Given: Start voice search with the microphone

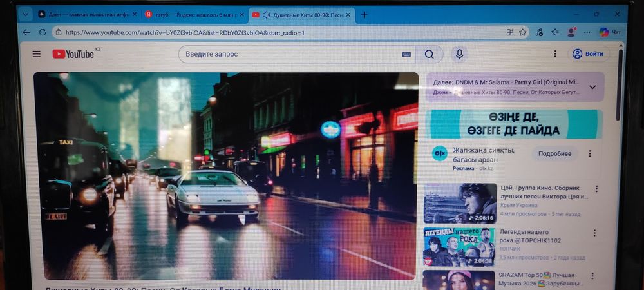Looking at the screenshot, I should 459,55.
